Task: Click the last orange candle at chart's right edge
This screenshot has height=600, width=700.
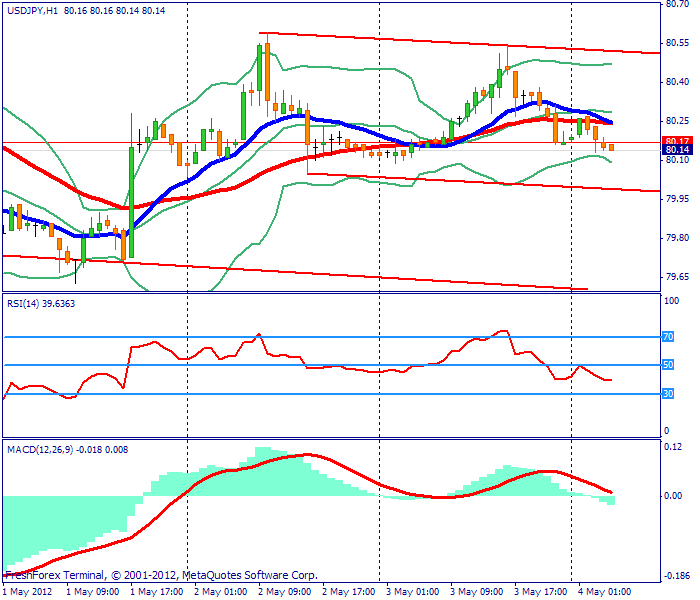Action: 612,147
